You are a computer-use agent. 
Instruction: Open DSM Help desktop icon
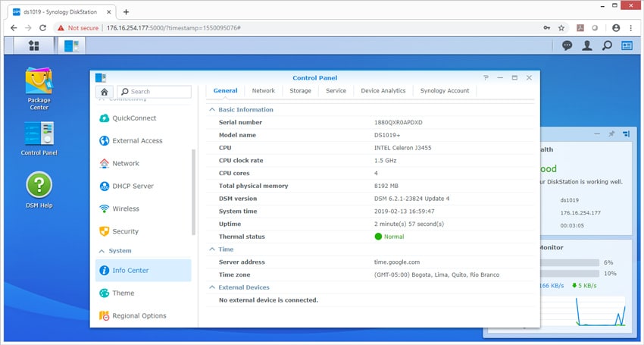[39, 190]
